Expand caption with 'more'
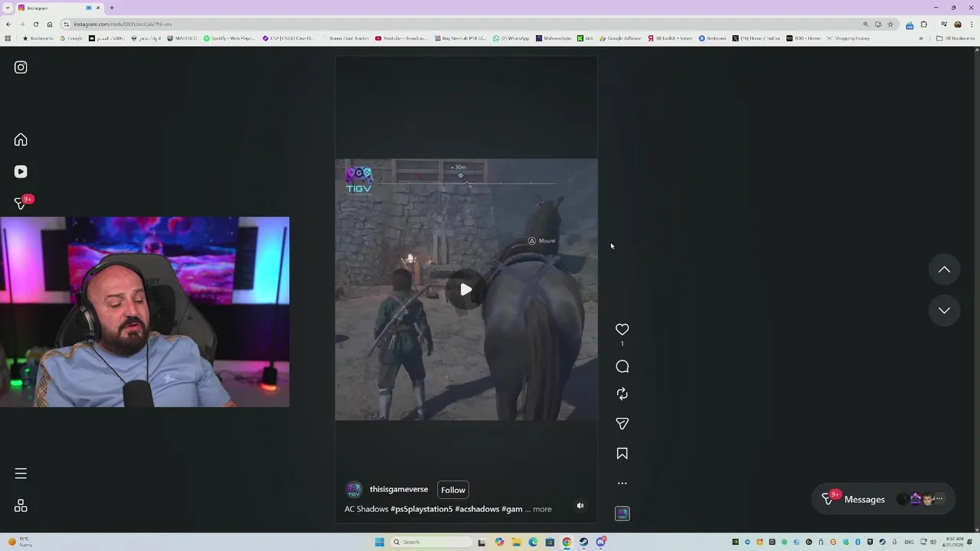980x551 pixels. 542,509
